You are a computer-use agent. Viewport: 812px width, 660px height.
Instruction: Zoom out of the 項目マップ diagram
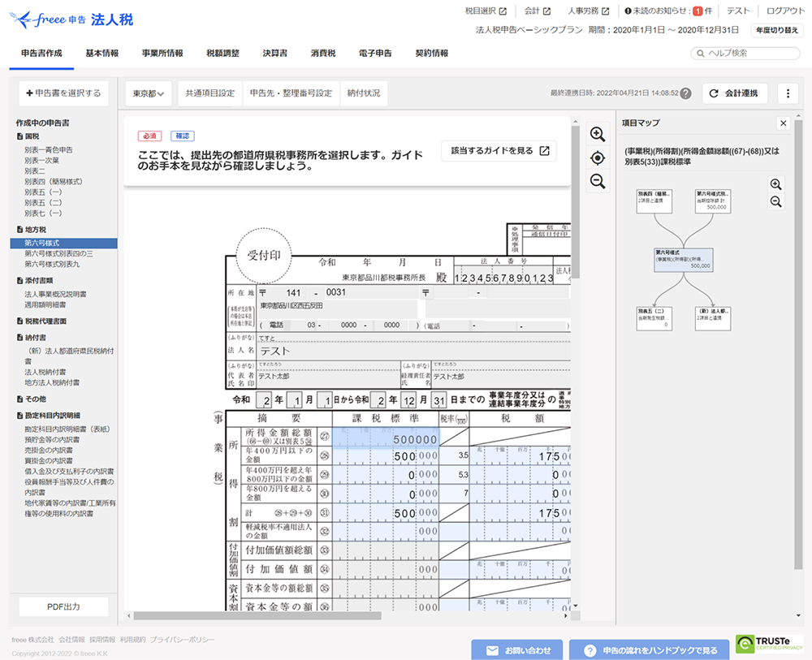click(x=775, y=201)
